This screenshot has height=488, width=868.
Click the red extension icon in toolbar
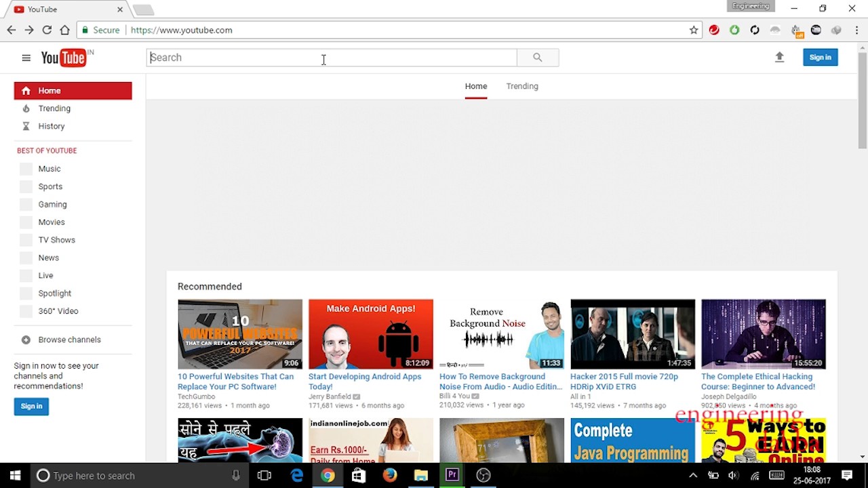714,30
